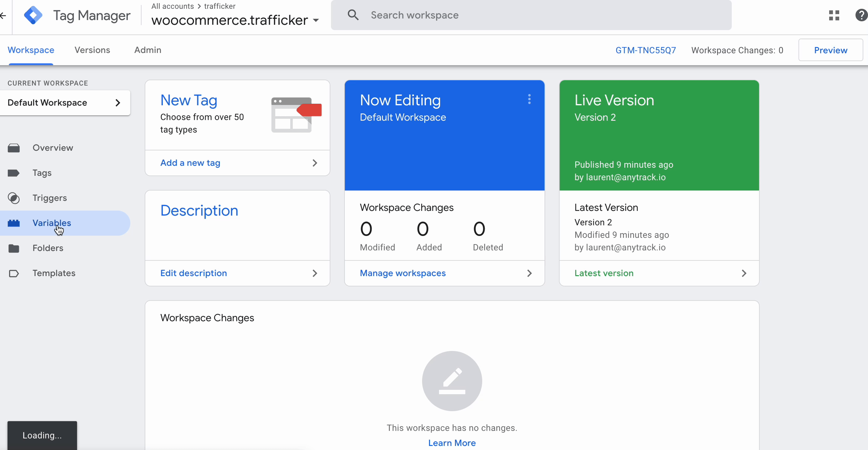
Task: Click the Variables brick icon
Action: pos(14,223)
